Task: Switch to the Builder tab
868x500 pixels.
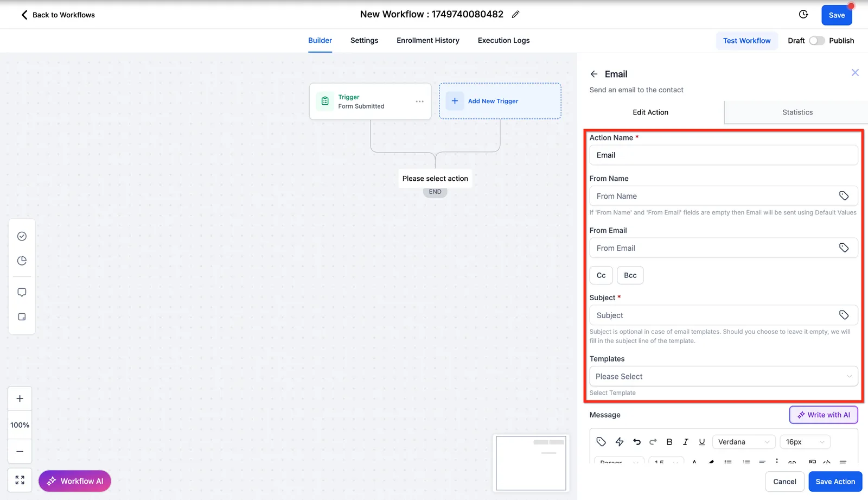Action: coord(320,41)
